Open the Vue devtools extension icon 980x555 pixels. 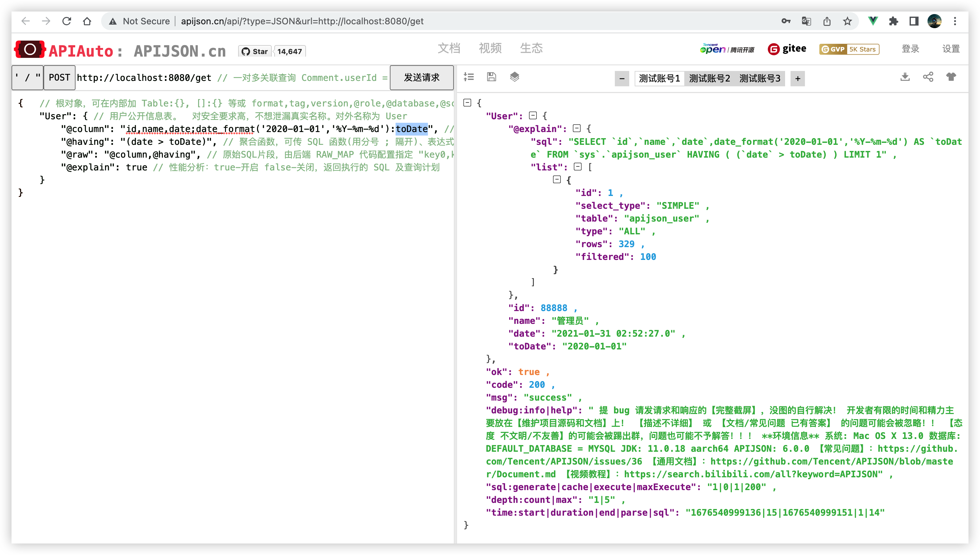[872, 21]
